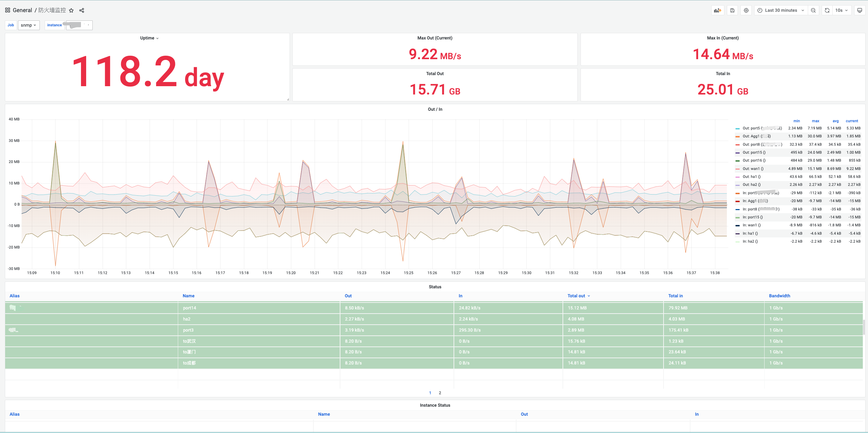The image size is (868, 433).
Task: Toggle Total out sort direction arrow
Action: click(589, 296)
